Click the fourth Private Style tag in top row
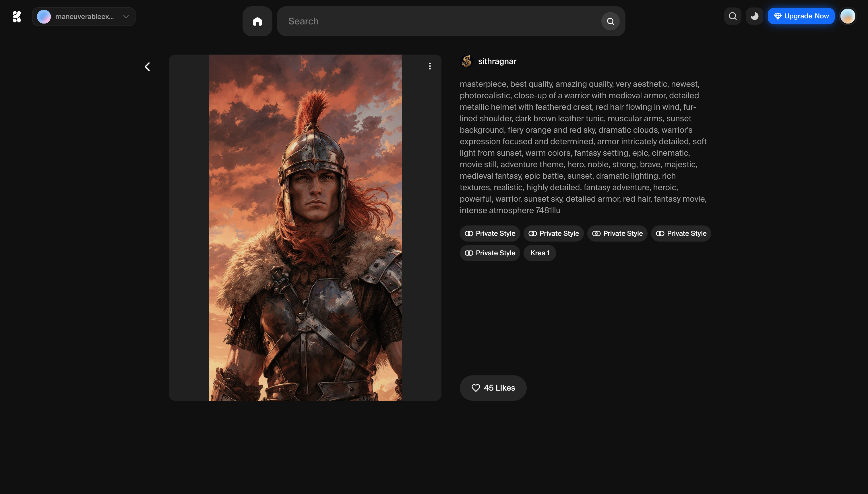The width and height of the screenshot is (868, 494). pyautogui.click(x=681, y=234)
